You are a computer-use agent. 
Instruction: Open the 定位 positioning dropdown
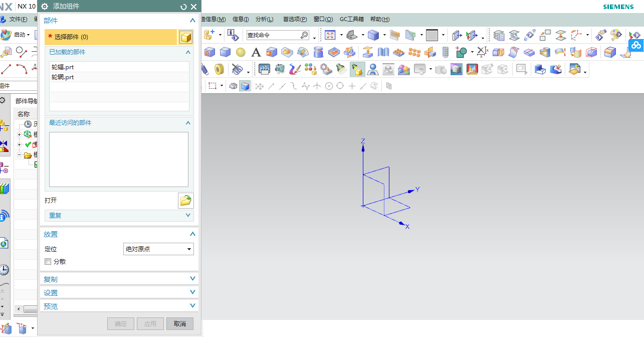point(158,249)
